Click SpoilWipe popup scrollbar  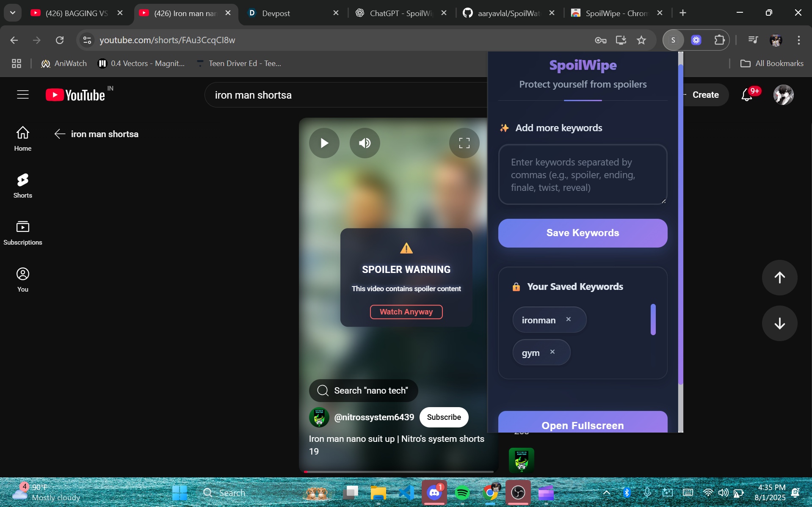[681, 224]
